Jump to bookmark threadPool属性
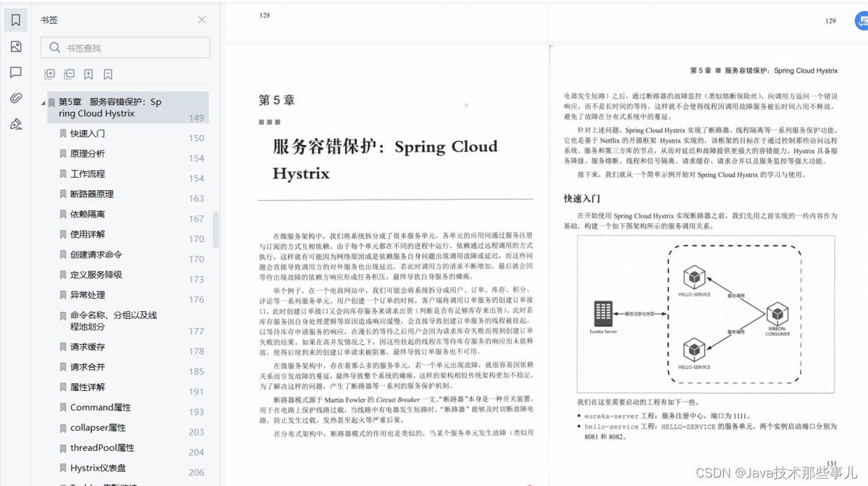 point(102,448)
